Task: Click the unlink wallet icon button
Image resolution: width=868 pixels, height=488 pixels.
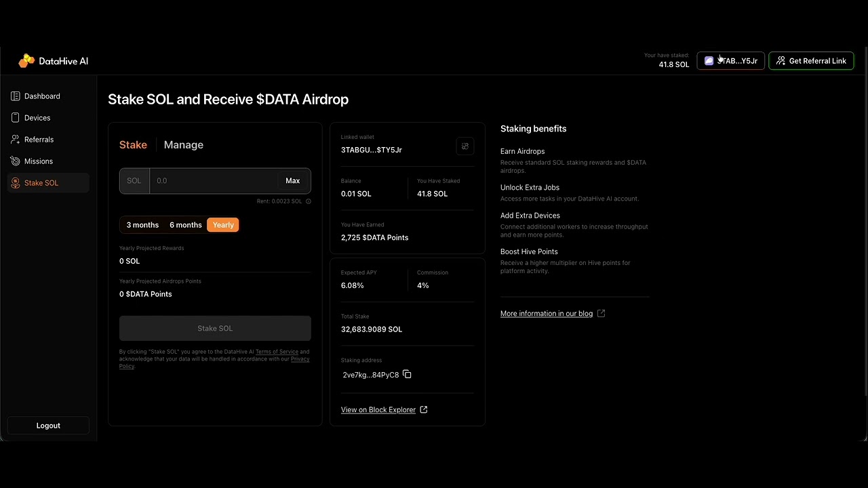Action: tap(465, 146)
